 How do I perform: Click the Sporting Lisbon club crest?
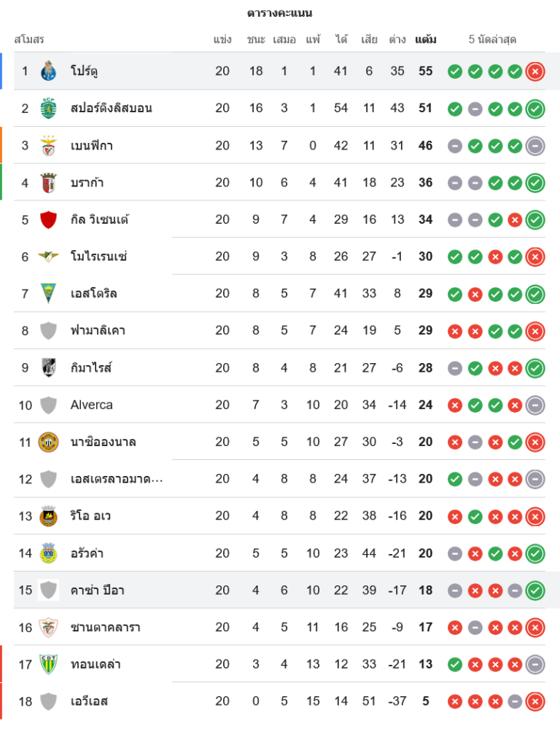(x=48, y=108)
